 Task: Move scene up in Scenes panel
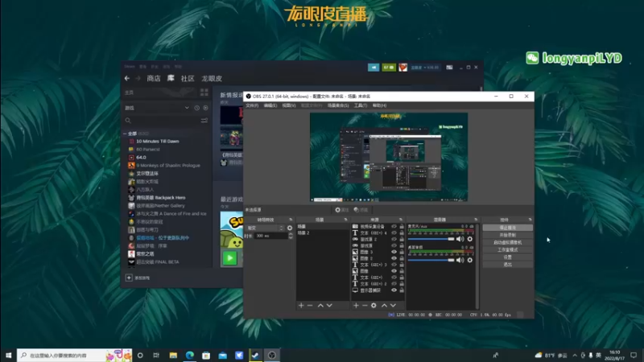tap(320, 306)
